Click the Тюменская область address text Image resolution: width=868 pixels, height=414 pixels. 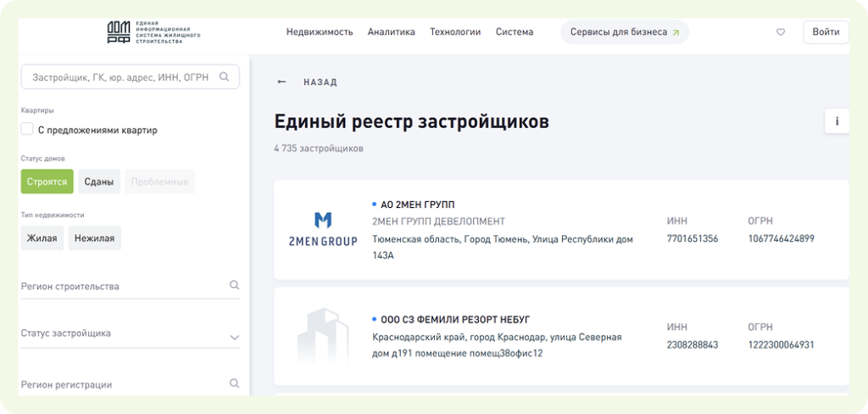click(503, 248)
